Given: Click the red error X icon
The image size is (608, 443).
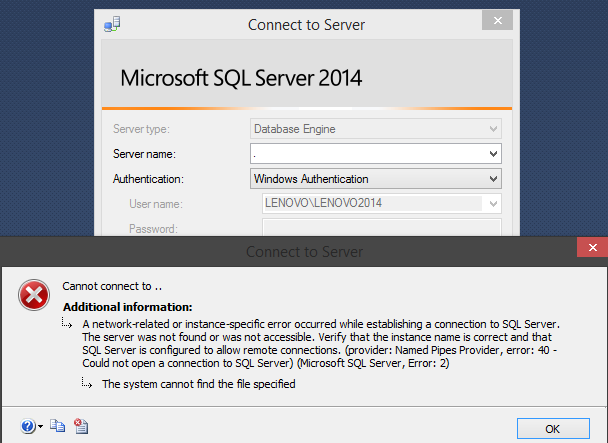Looking at the screenshot, I should (x=33, y=295).
